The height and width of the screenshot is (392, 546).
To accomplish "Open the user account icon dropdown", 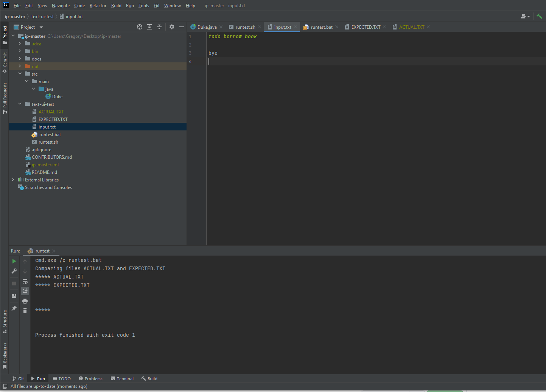I will (x=525, y=16).
